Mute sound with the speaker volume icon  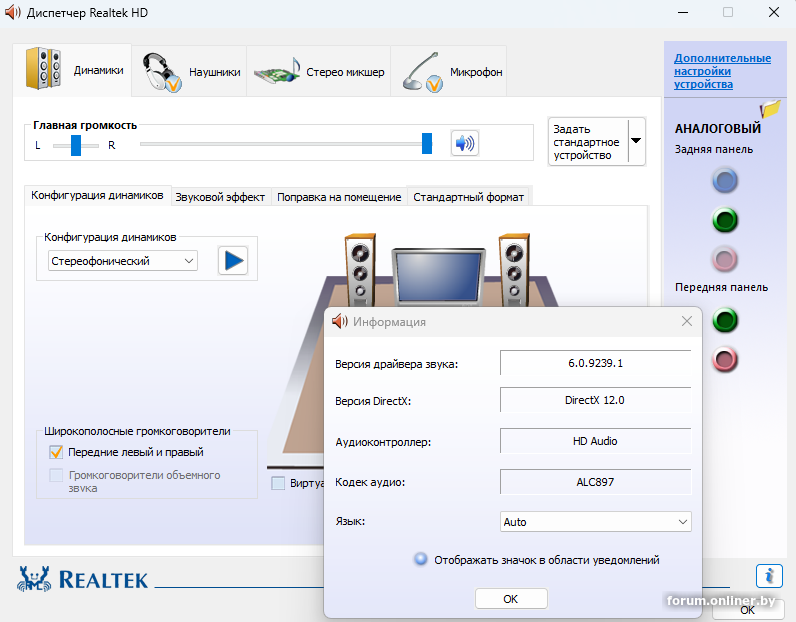(465, 143)
